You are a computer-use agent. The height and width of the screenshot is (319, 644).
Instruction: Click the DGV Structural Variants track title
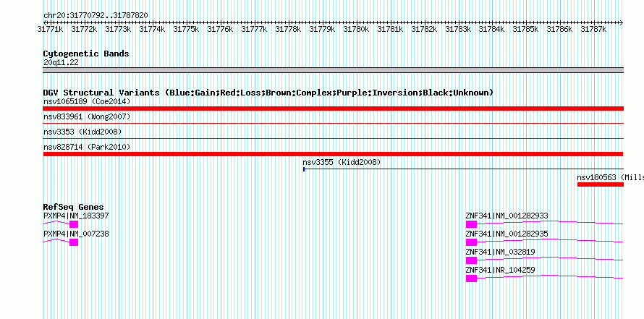(x=268, y=93)
